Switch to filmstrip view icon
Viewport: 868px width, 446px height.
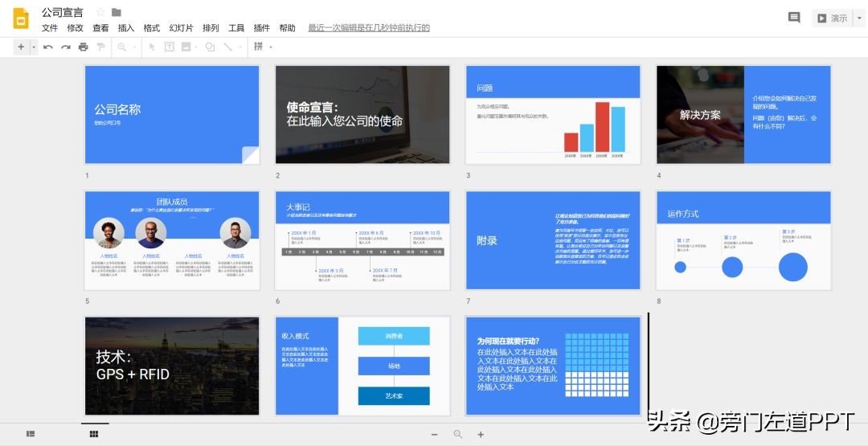[31, 435]
